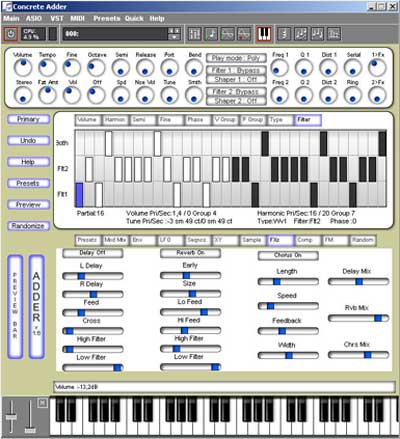Image resolution: width=400 pixels, height=439 pixels.
Task: Open the MIDI menu
Action: point(77,19)
